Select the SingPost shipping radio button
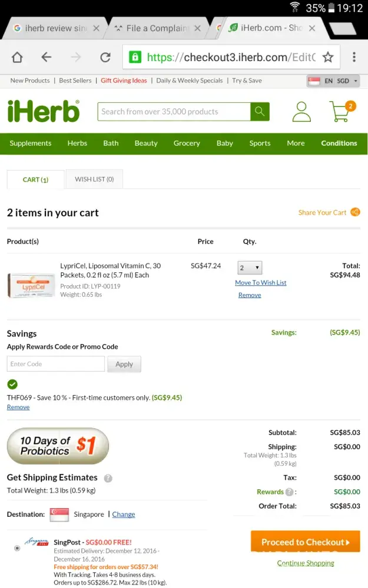The image size is (368, 588). [17, 548]
